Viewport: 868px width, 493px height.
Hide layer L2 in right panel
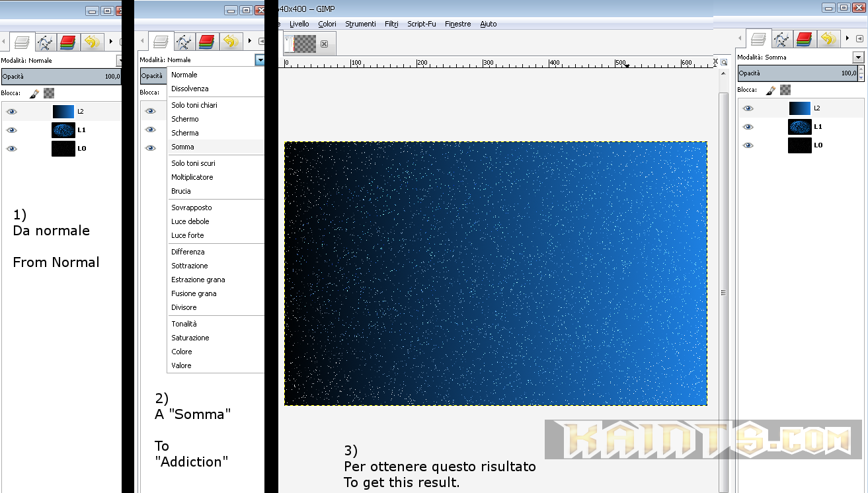click(748, 108)
